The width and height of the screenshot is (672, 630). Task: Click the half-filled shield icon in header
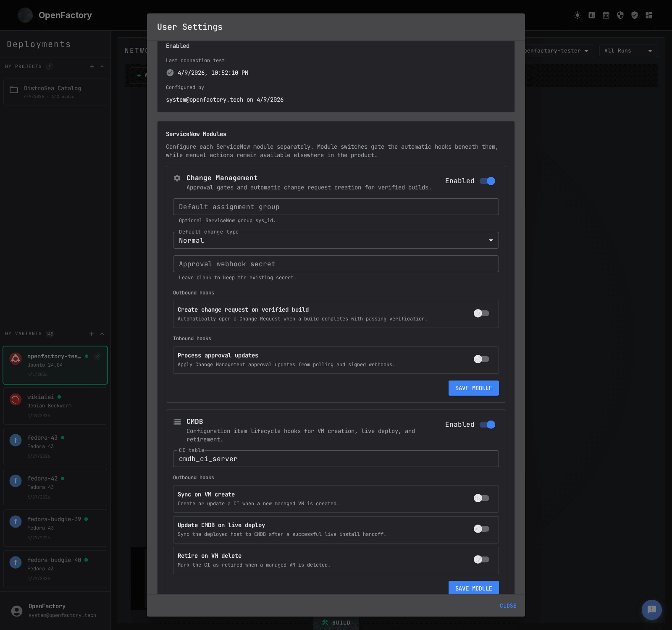(620, 15)
